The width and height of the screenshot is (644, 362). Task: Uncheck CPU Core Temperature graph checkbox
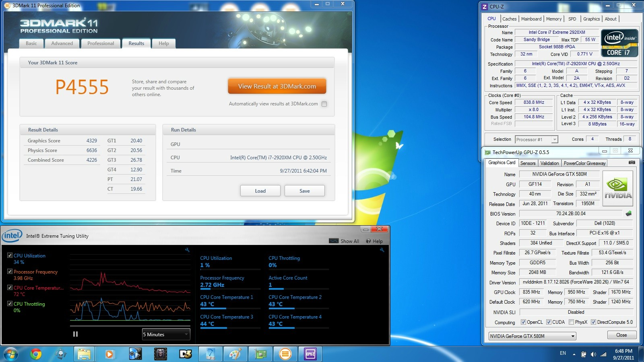pos(10,288)
